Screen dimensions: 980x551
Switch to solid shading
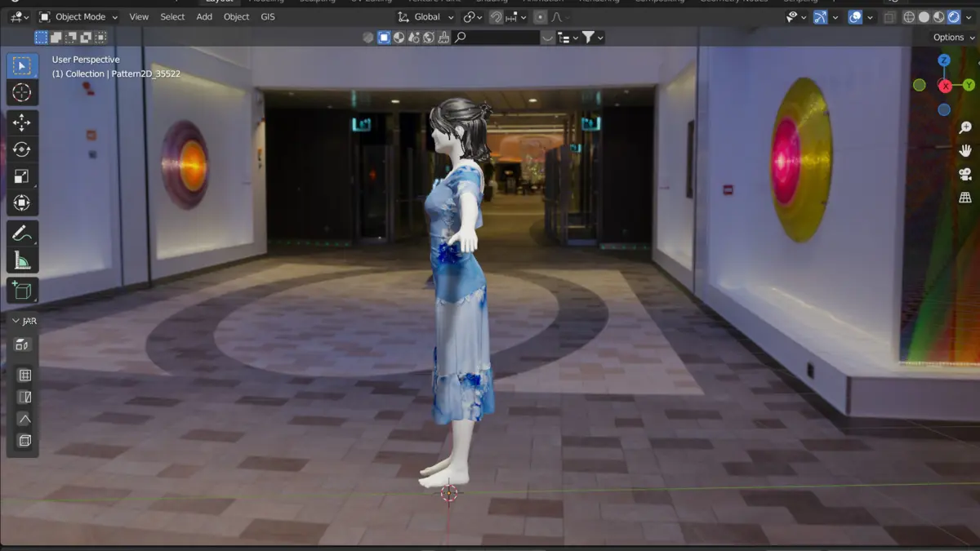click(924, 17)
